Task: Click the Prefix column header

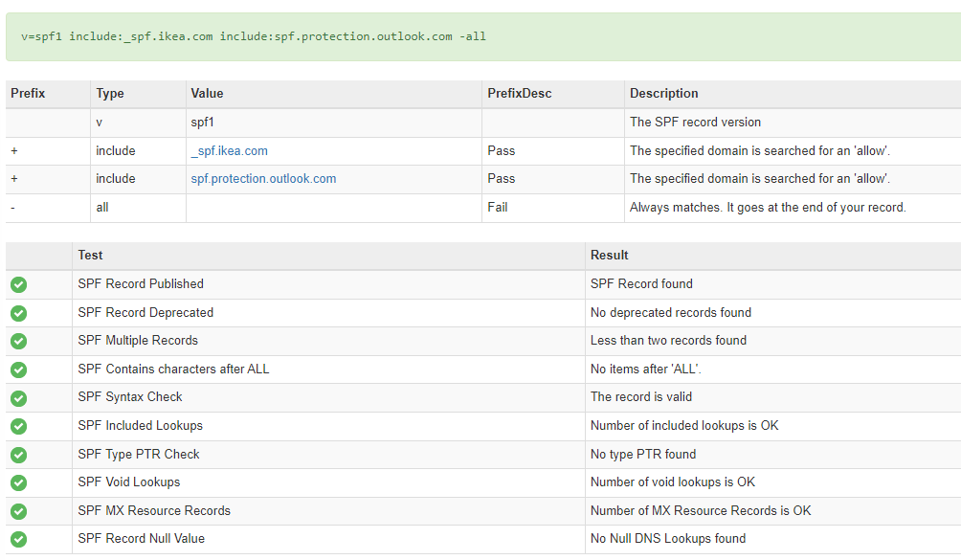Action: (28, 94)
